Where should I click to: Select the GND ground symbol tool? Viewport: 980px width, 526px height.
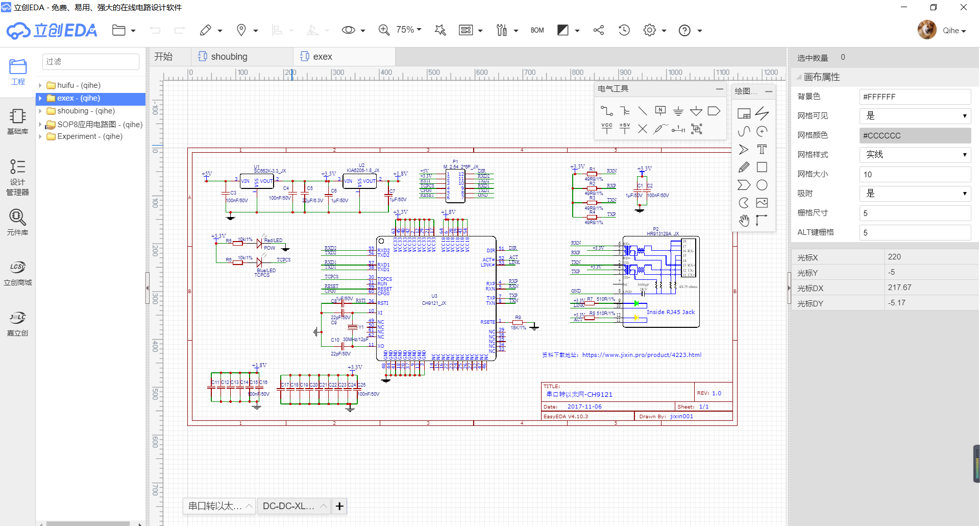[678, 111]
